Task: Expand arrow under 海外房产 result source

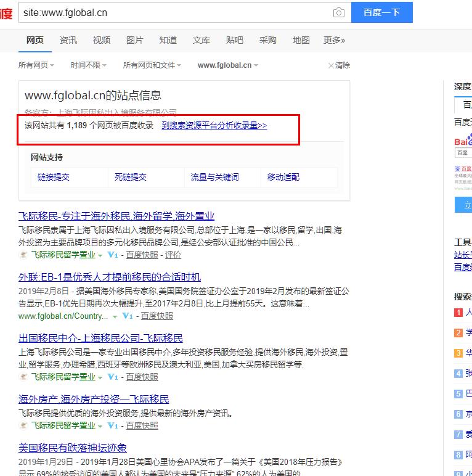Action: tap(100, 426)
